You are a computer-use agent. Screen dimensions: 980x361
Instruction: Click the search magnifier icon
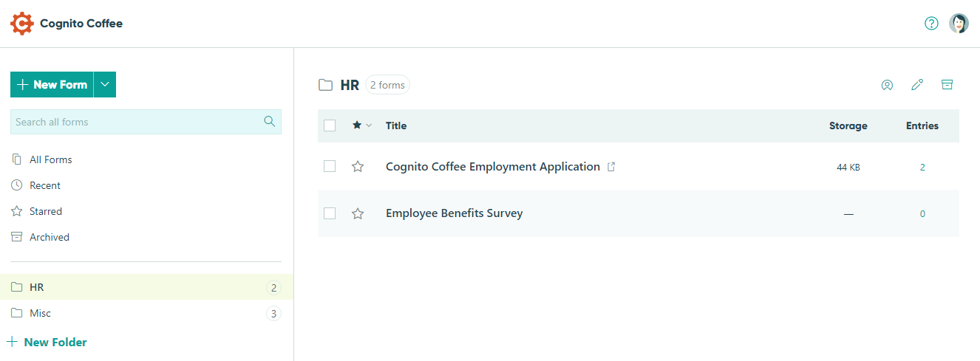[x=270, y=122]
